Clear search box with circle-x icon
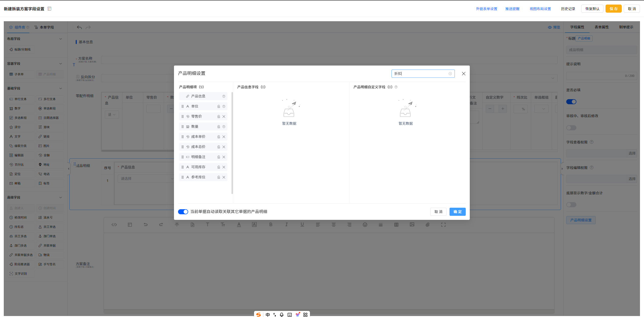This screenshot has height=317, width=644. 450,74
